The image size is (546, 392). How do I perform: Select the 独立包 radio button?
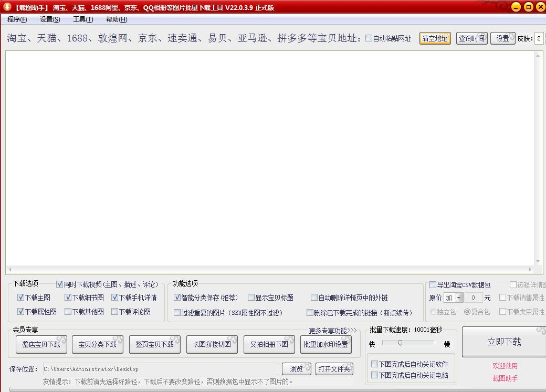(433, 312)
